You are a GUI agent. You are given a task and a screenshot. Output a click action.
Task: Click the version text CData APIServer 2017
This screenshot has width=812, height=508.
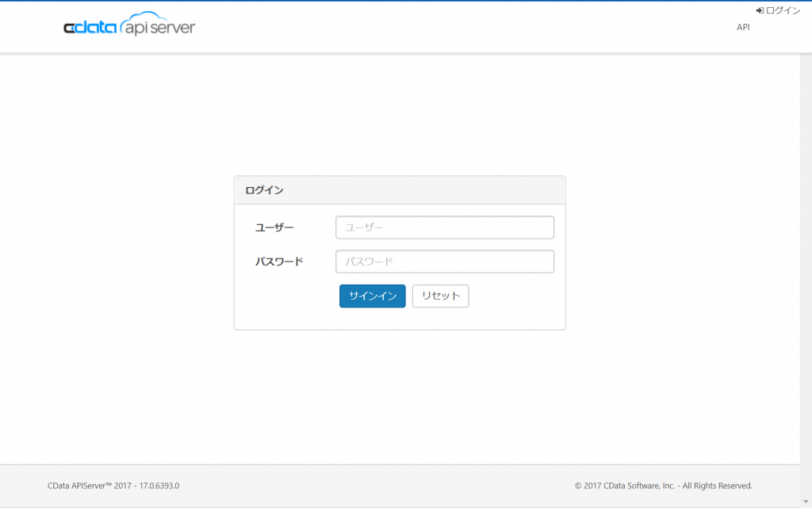coord(113,486)
